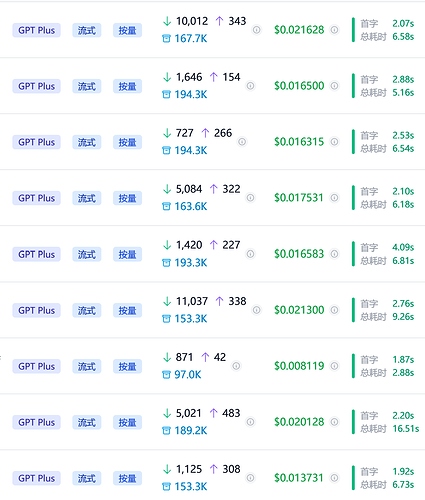This screenshot has height=500, width=425.
Task: Click 按量 tag in $0.013731 row
Action: [127, 478]
